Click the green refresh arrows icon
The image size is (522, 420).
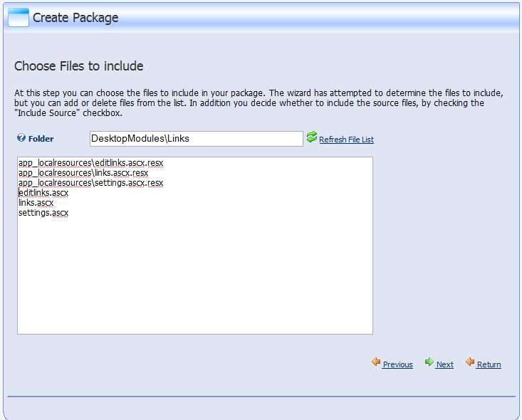312,137
